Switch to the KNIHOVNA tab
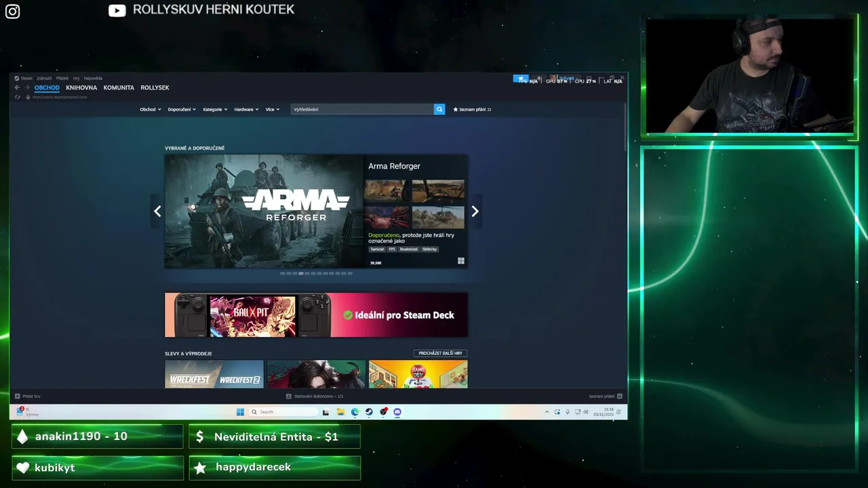The width and height of the screenshot is (868, 488). pyautogui.click(x=81, y=87)
